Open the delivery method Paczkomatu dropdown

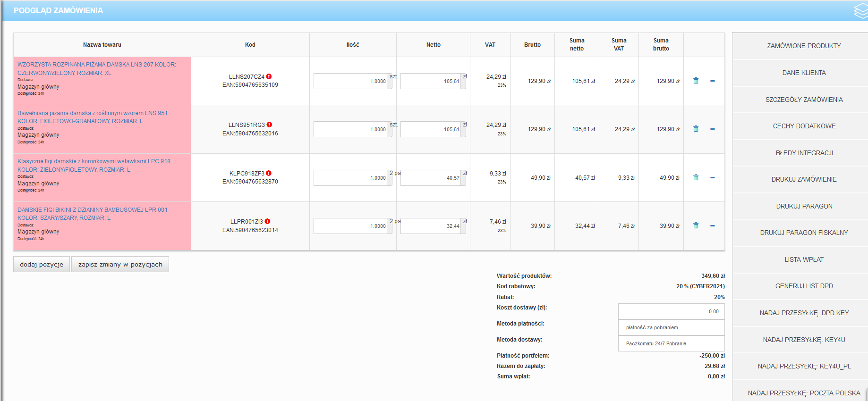pos(671,343)
